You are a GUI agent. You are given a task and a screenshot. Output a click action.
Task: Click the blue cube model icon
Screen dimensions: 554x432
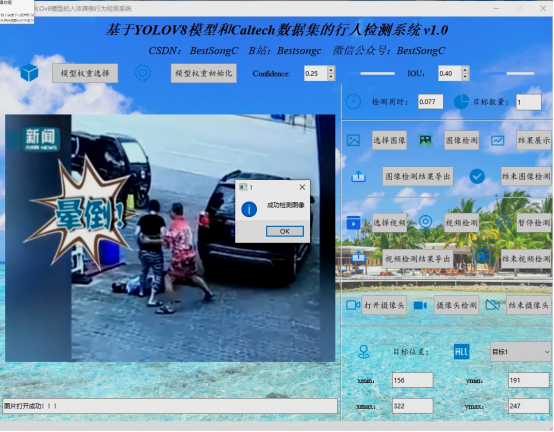[x=29, y=72]
